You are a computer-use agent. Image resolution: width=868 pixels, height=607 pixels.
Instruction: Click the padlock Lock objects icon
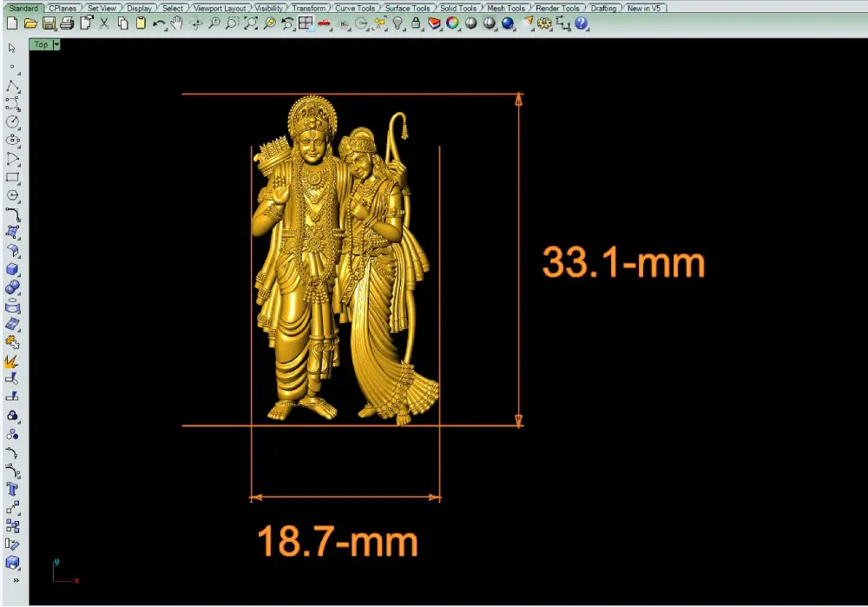416,23
